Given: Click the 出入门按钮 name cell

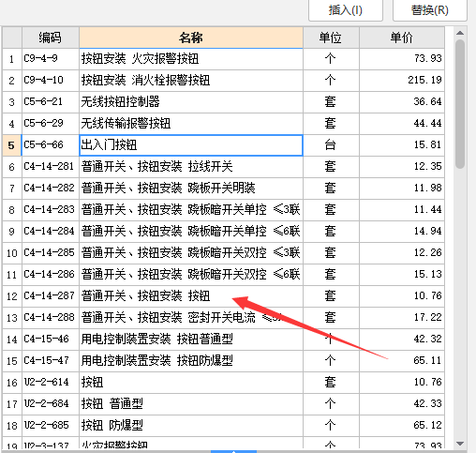Looking at the screenshot, I should tap(191, 145).
